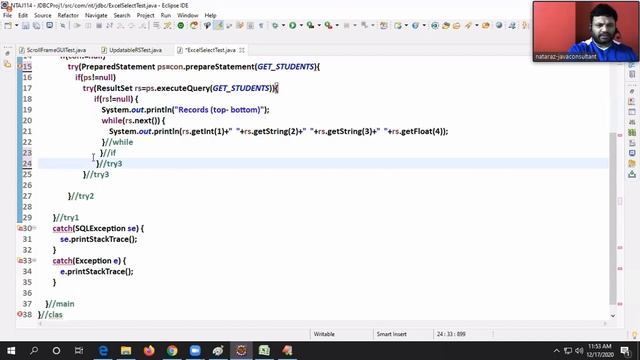Click the top error mark in overview ruler
Image resolution: width=640 pixels, height=360 pixels.
click(620, 135)
